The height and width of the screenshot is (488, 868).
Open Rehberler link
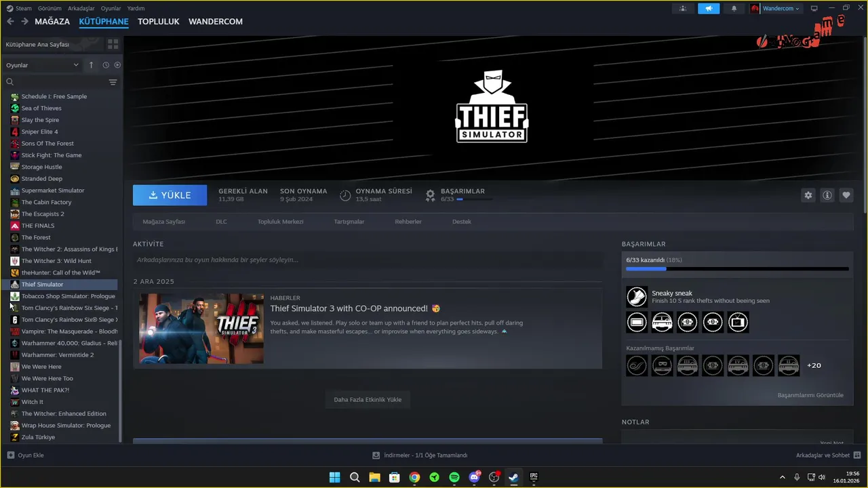408,222
